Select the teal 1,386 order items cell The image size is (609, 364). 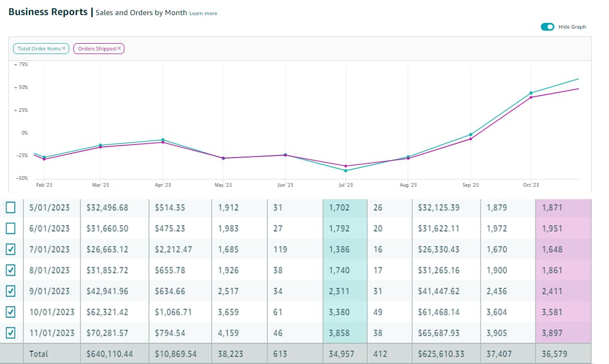tap(339, 249)
